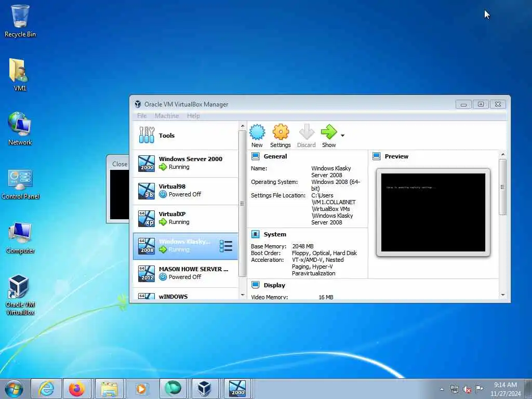Select the Network desktop icon
This screenshot has height=399, width=532.
click(20, 129)
